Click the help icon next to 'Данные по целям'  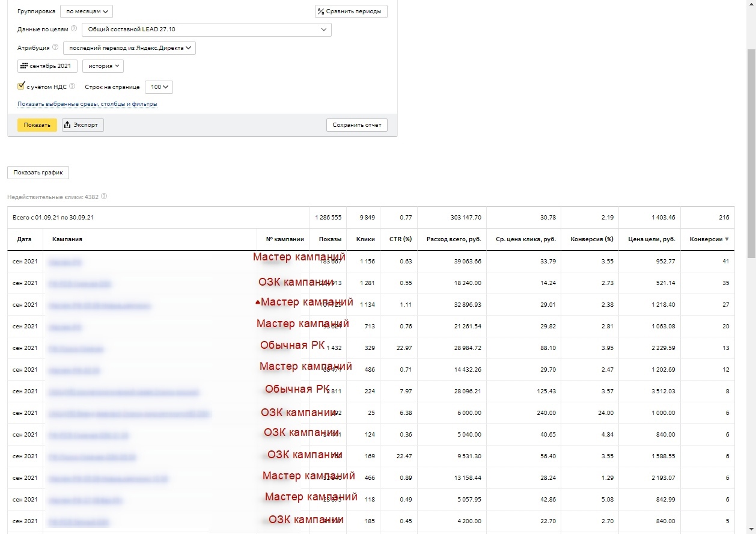(x=74, y=28)
